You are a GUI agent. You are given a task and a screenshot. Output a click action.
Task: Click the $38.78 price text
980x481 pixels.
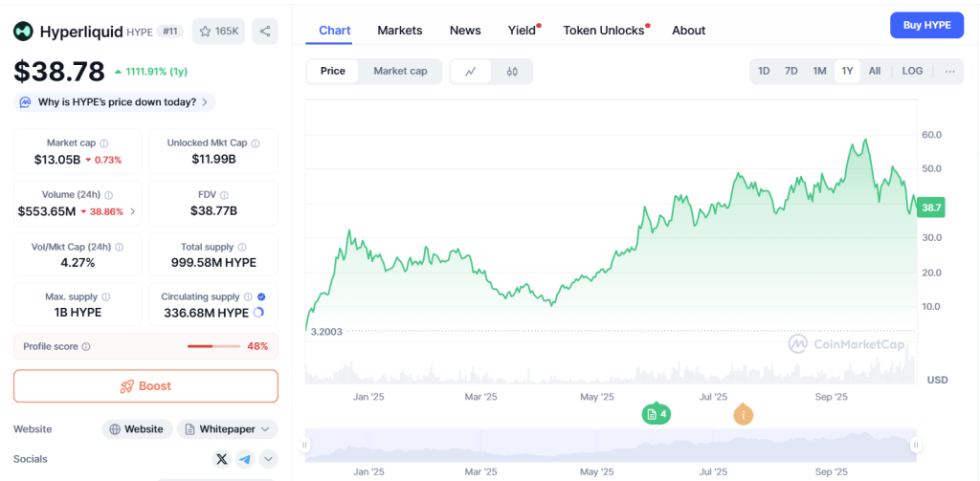tap(59, 72)
